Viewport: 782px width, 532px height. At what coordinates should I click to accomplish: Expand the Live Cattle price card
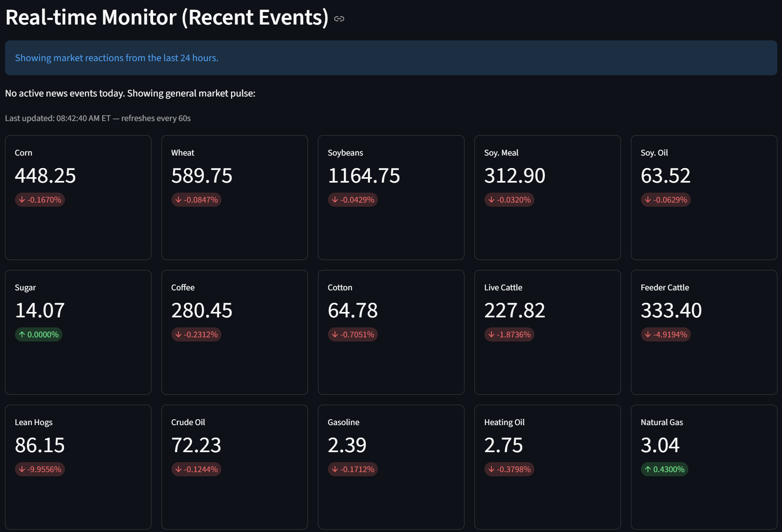click(x=547, y=332)
